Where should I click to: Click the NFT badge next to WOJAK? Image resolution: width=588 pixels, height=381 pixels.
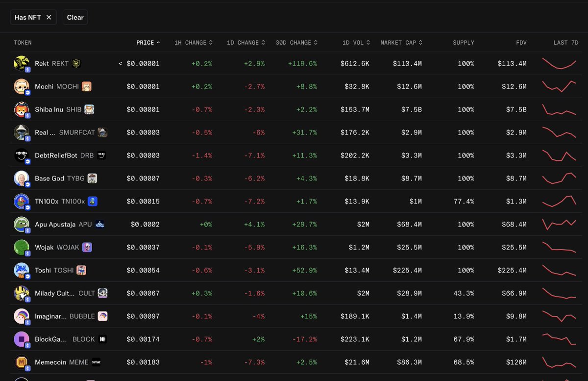point(87,248)
